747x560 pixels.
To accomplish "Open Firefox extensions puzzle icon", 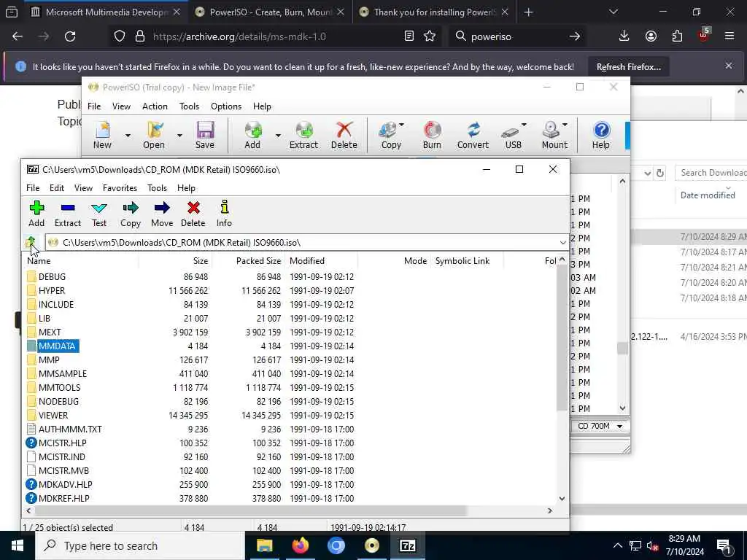I will [x=677, y=36].
